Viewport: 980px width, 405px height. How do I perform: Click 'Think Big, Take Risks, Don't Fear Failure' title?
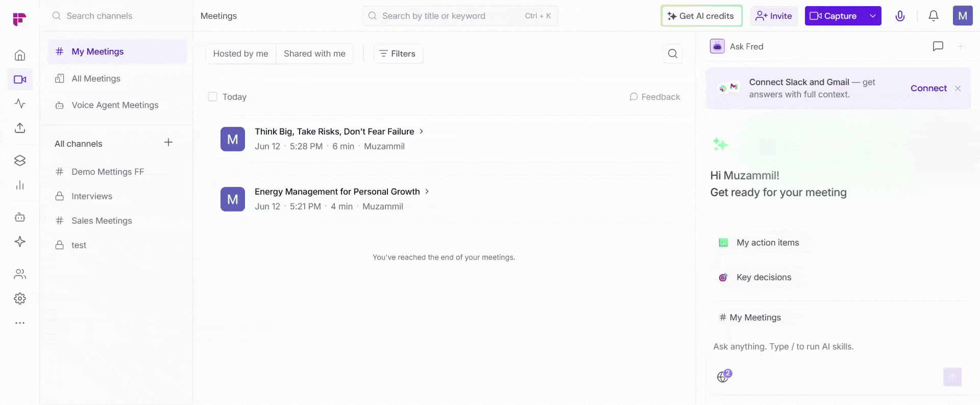334,132
